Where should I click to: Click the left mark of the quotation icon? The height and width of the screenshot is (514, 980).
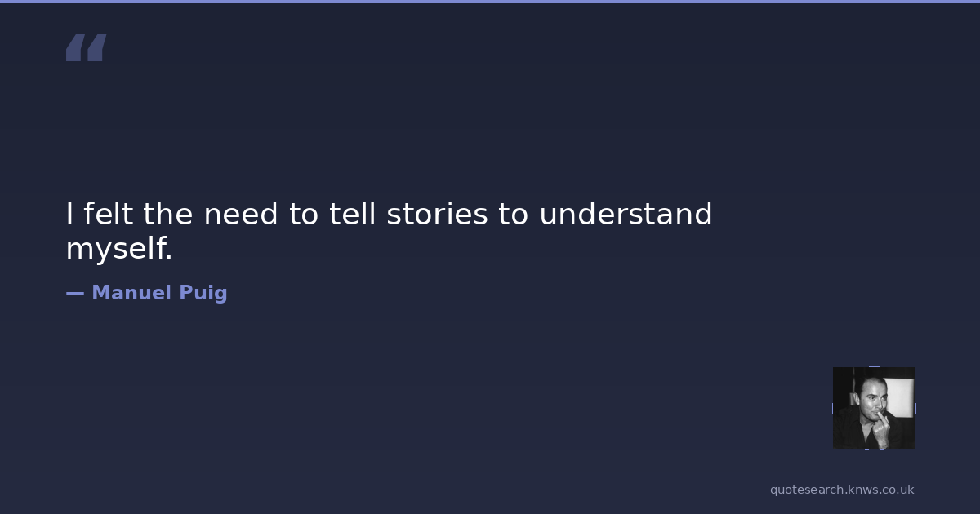[75, 48]
